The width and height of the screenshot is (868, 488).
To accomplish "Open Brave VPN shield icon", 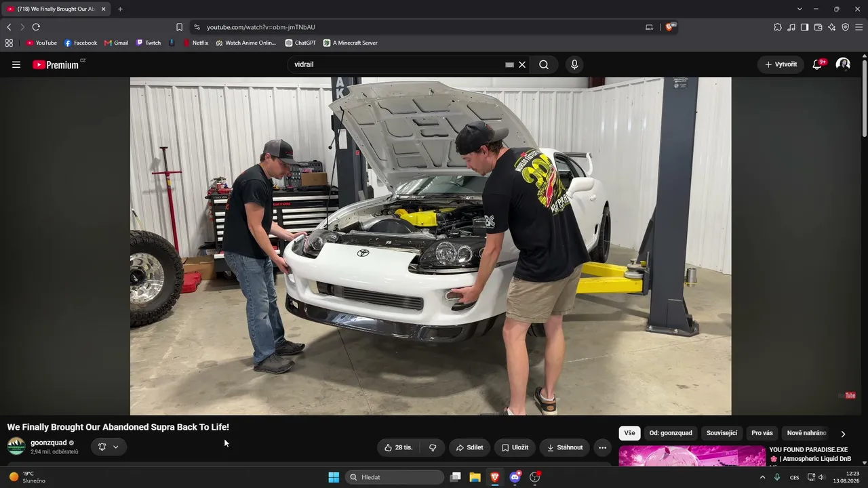I will point(845,27).
